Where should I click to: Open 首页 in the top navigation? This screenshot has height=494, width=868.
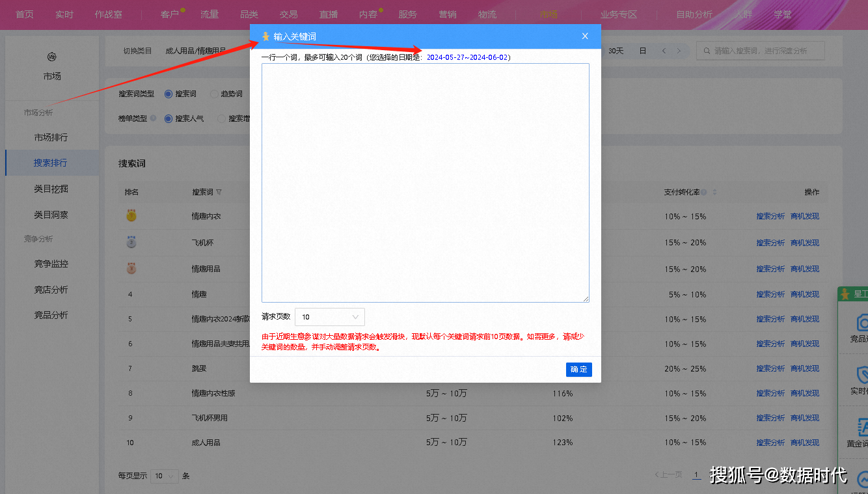25,14
